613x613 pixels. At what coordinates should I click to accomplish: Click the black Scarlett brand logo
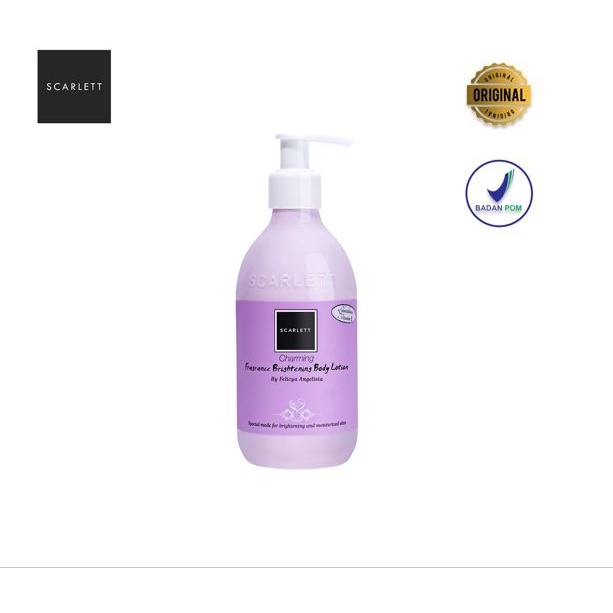pyautogui.click(x=74, y=86)
